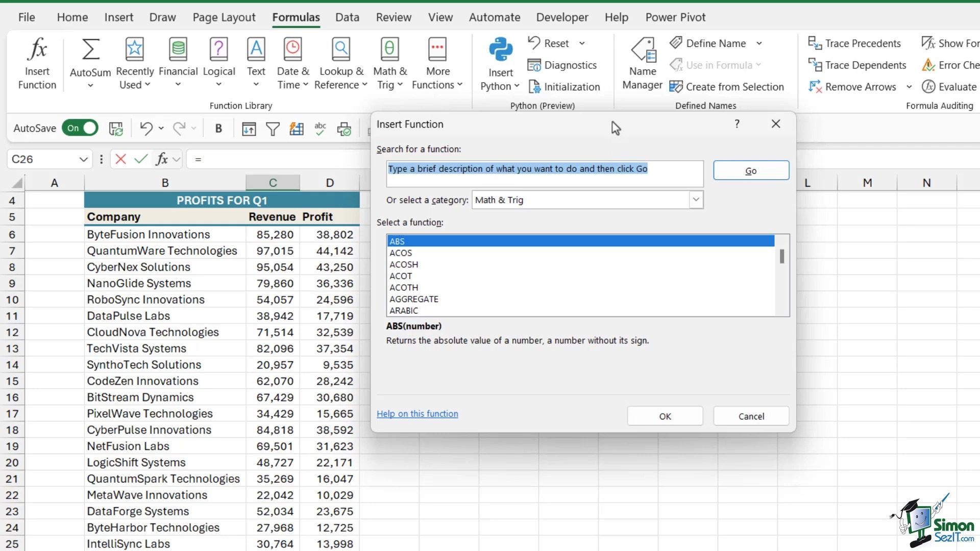Click the Undo arrow icon
This screenshot has width=980, height=551.
pyautogui.click(x=146, y=129)
